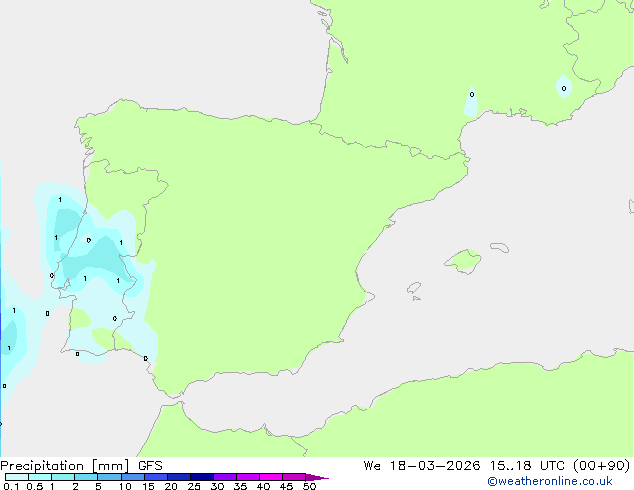Click the 20–25 mm legend color box

179,477
